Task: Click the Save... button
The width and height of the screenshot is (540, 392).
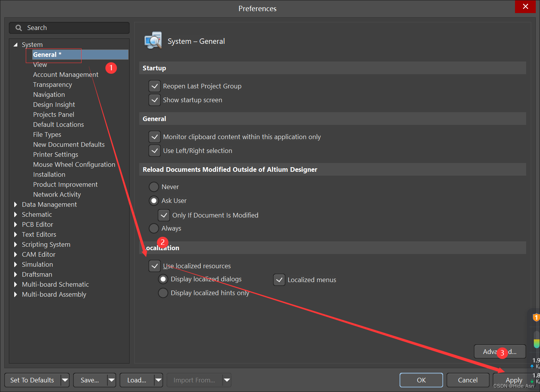Action: pos(90,380)
